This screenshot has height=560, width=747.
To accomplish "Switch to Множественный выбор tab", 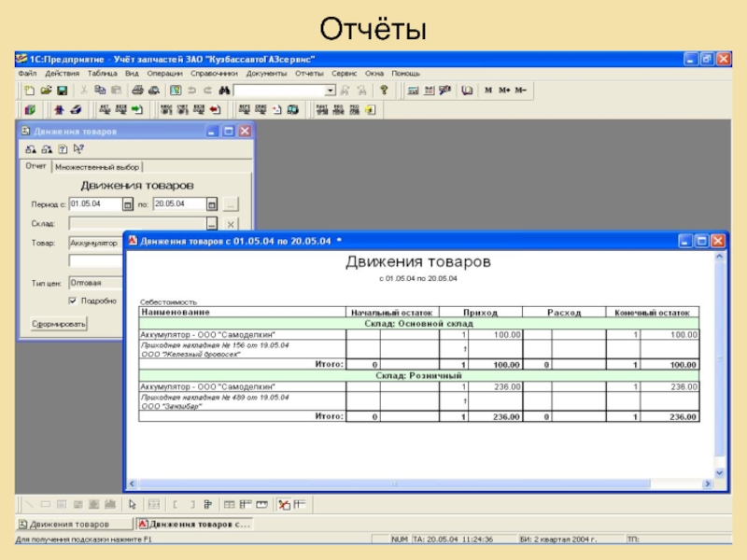I will tap(97, 167).
